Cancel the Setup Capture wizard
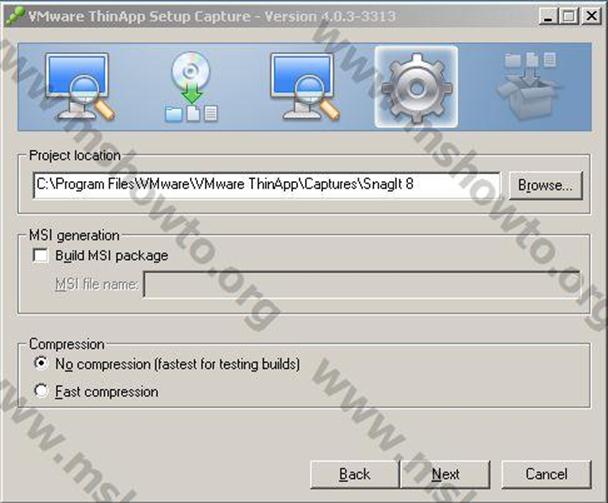This screenshot has height=503, width=608. tap(546, 474)
